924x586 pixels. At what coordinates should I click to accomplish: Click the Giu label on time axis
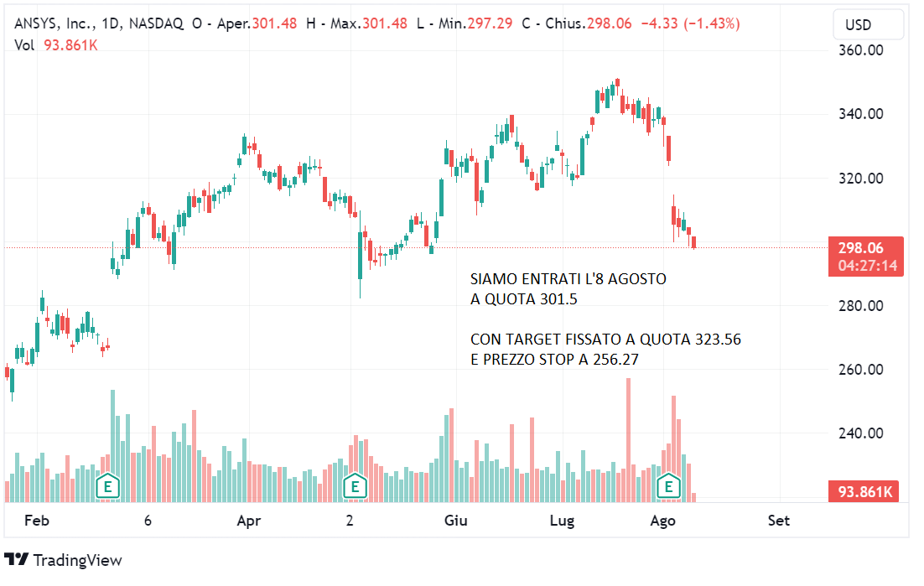coord(455,521)
